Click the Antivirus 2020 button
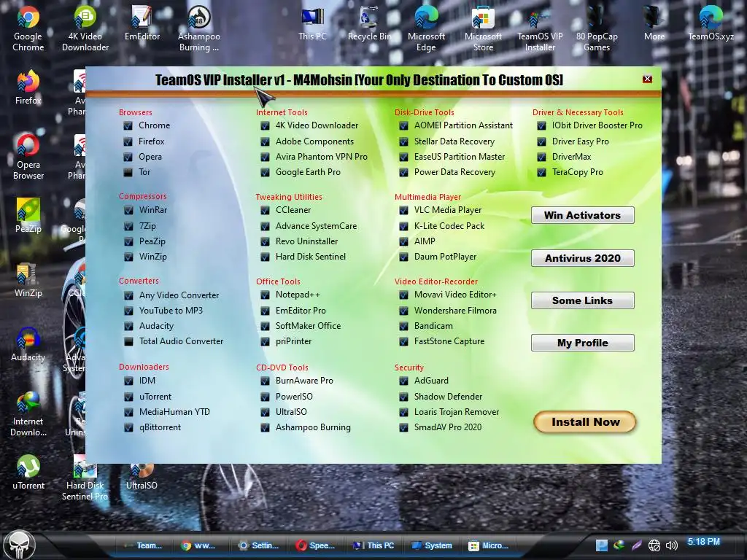This screenshot has height=560, width=747. (x=583, y=258)
